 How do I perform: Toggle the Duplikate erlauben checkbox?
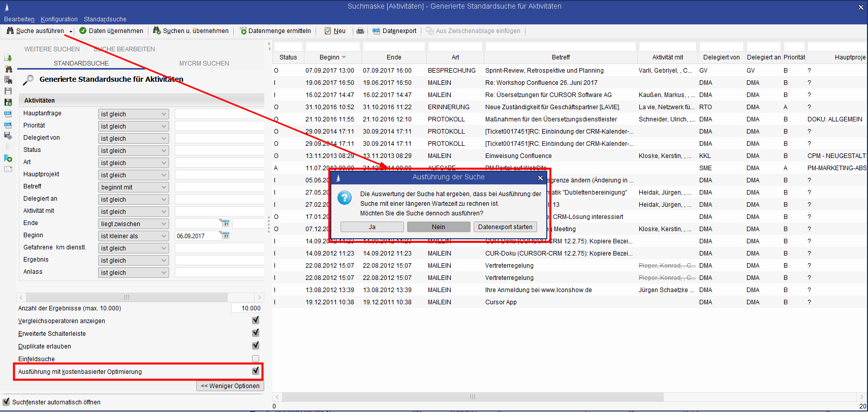[256, 346]
